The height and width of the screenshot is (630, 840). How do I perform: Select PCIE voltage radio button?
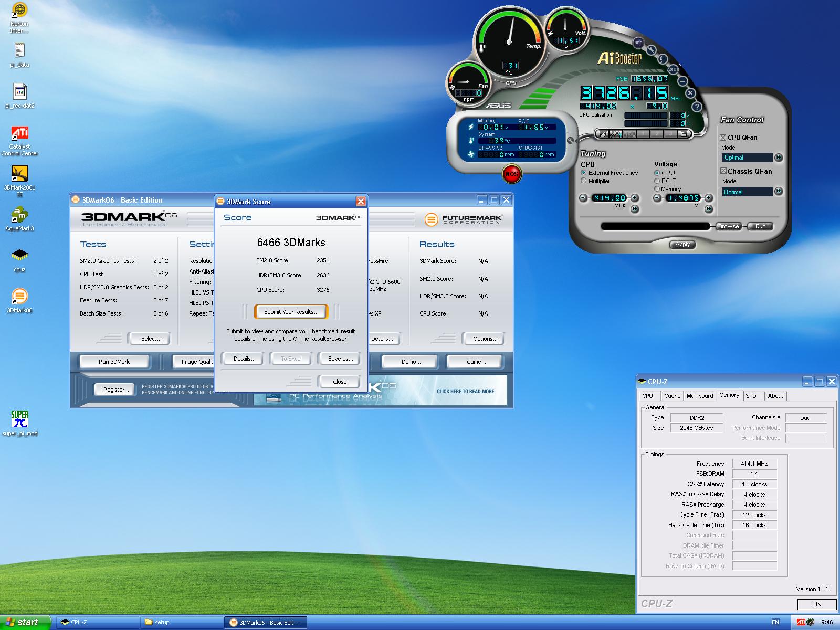tap(657, 181)
